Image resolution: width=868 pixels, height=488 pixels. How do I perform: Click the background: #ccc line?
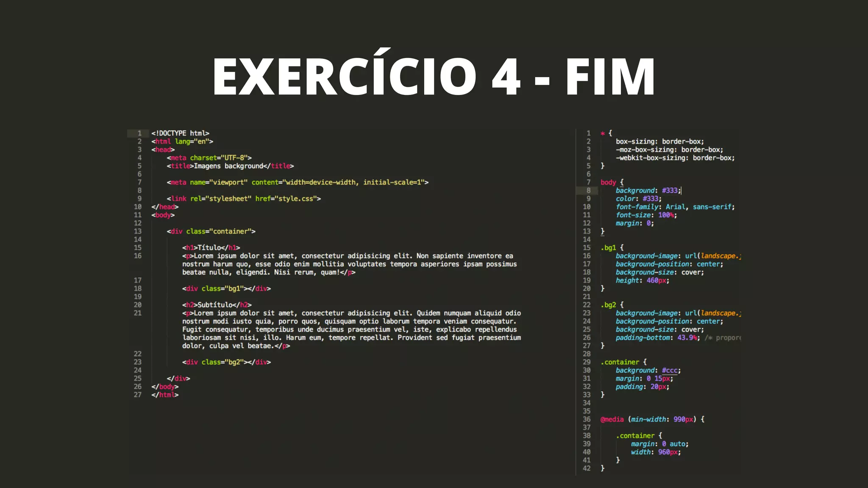[648, 370]
